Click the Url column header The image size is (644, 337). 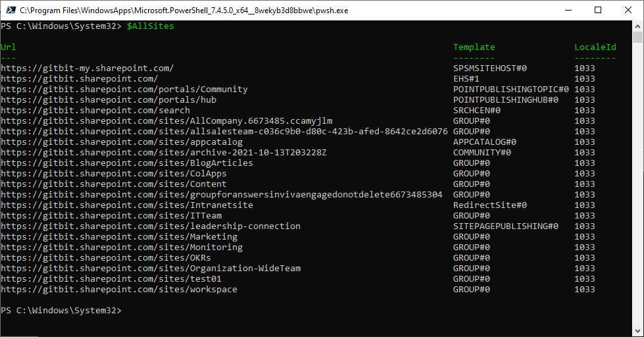[8, 47]
